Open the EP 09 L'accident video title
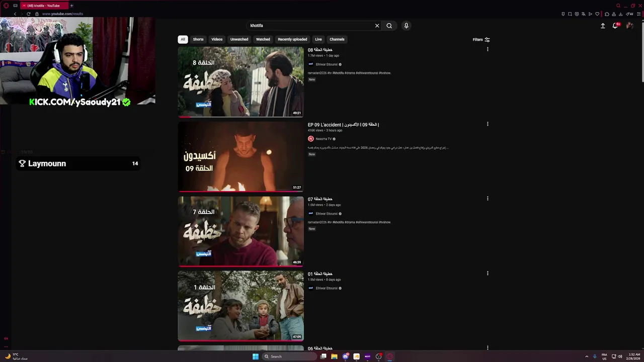644x362 pixels. coord(343,125)
